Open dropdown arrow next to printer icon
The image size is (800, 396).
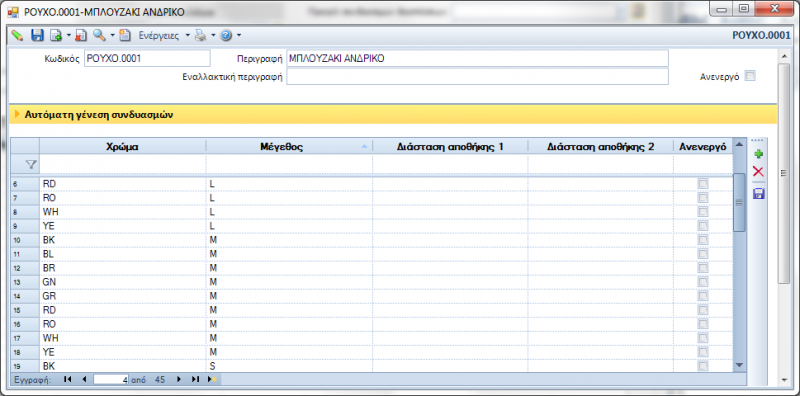213,35
